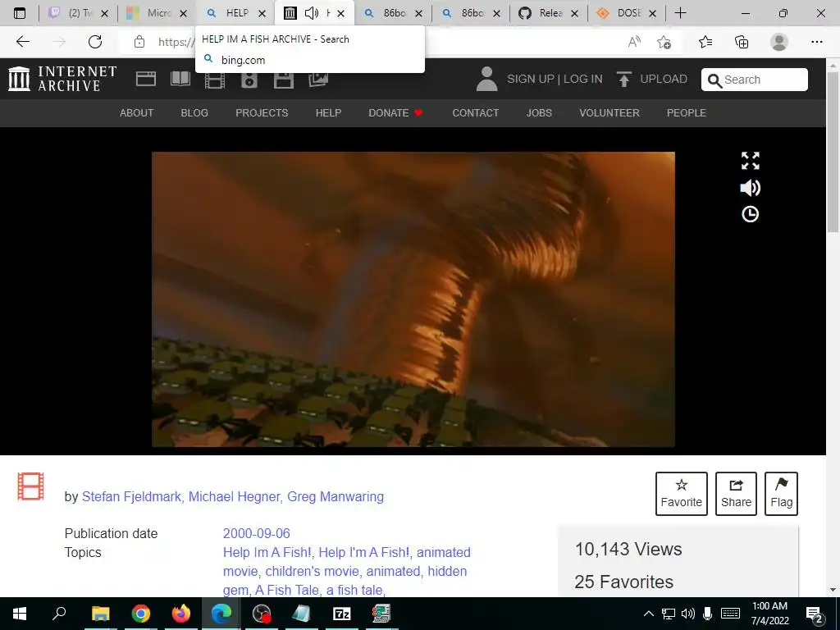Viewport: 840px width, 630px height.
Task: Refresh the page in Edge
Action: coord(95,42)
